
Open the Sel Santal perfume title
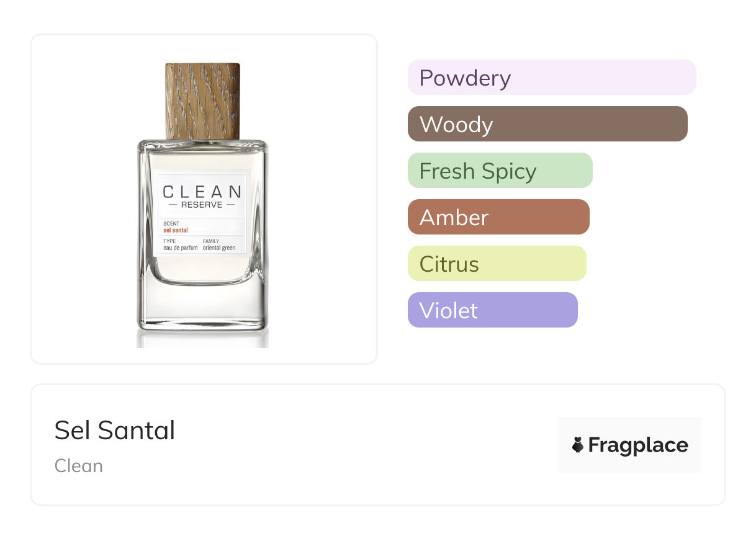[115, 431]
